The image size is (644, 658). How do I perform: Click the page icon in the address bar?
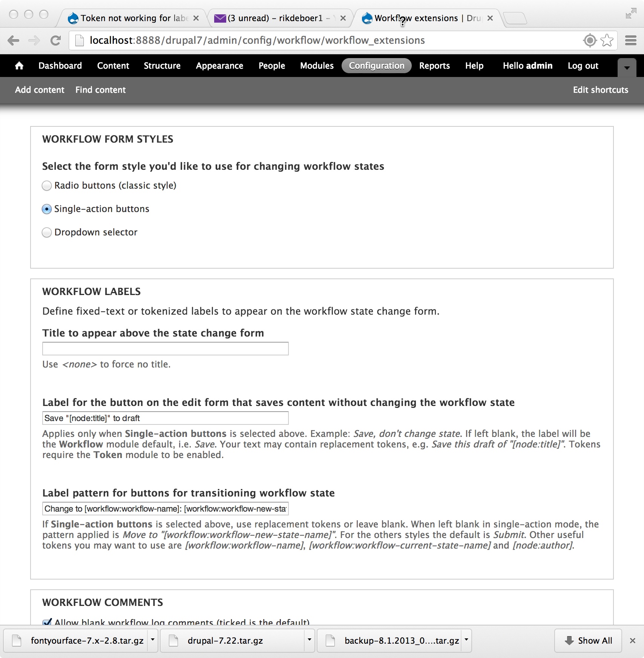pyautogui.click(x=79, y=40)
